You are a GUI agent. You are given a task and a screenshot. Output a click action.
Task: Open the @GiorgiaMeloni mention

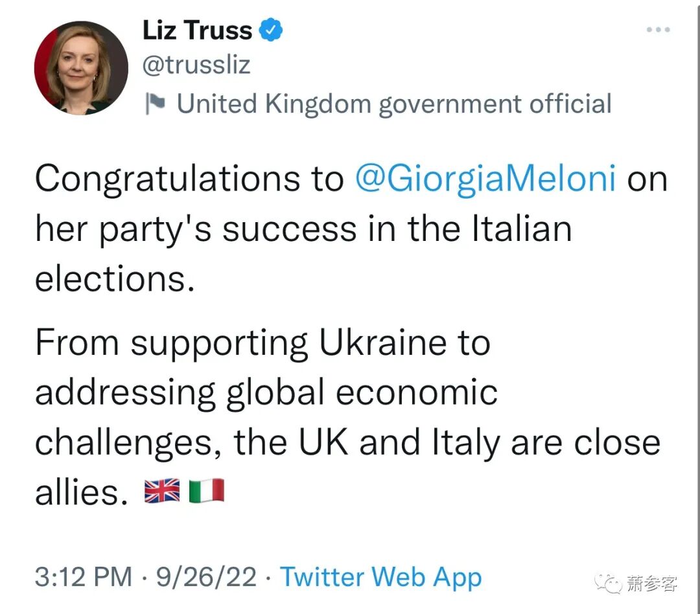pos(485,179)
